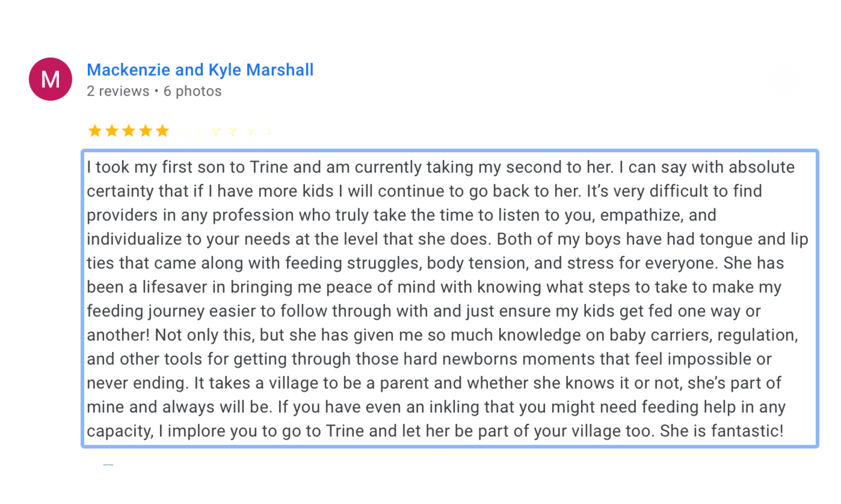Click the faded ghost stars beside rating

click(226, 131)
